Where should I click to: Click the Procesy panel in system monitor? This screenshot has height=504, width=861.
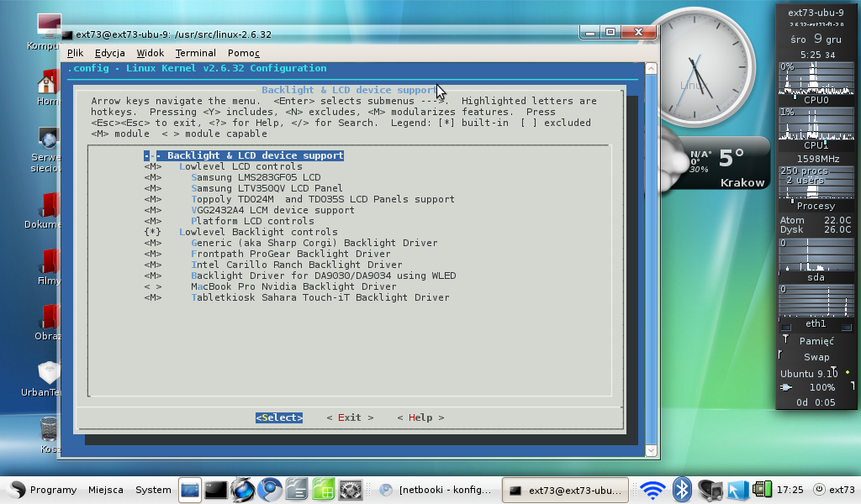click(816, 182)
